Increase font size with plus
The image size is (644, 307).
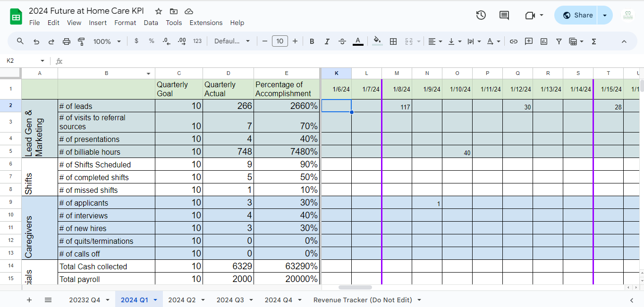(295, 41)
